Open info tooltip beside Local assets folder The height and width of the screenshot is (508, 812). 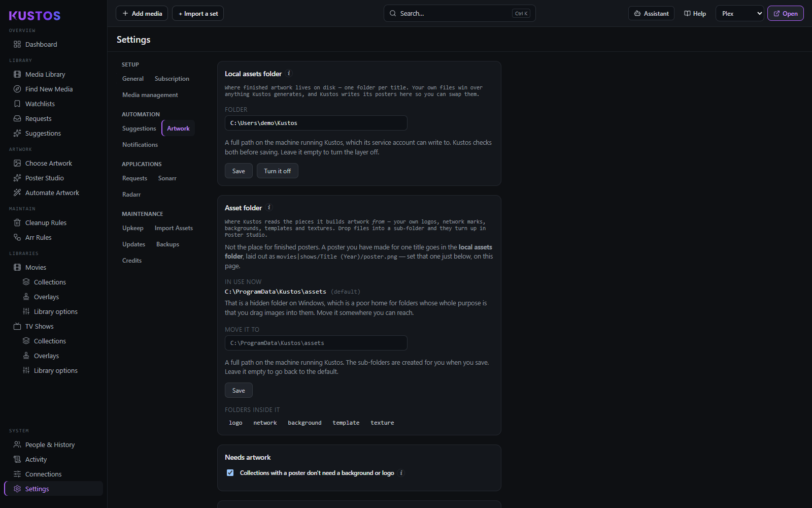289,73
